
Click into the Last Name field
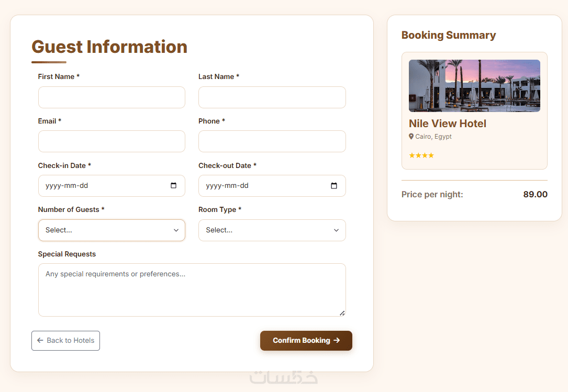[x=272, y=97]
